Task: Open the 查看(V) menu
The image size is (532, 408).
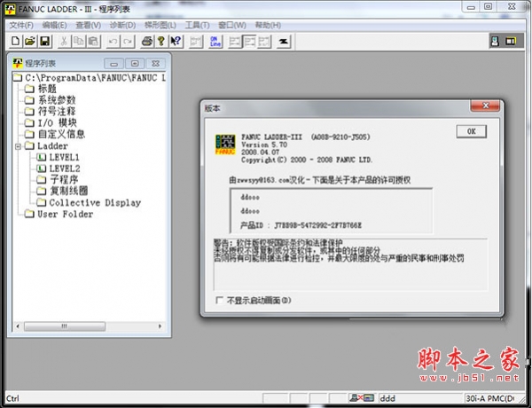Action: click(88, 25)
